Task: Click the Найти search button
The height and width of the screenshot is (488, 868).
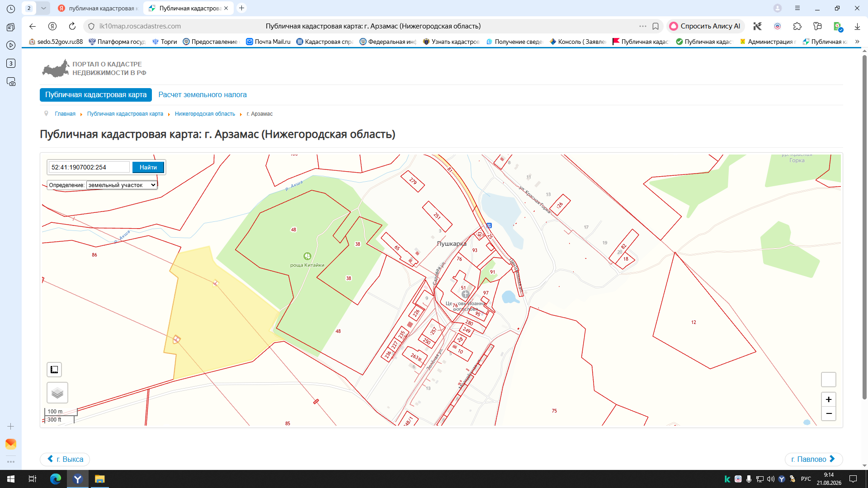Action: click(x=148, y=167)
